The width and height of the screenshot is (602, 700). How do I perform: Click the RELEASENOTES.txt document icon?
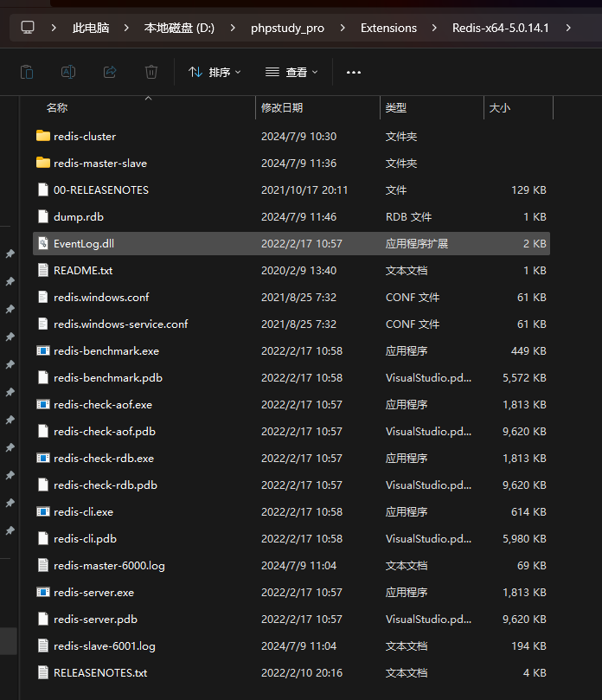(43, 673)
